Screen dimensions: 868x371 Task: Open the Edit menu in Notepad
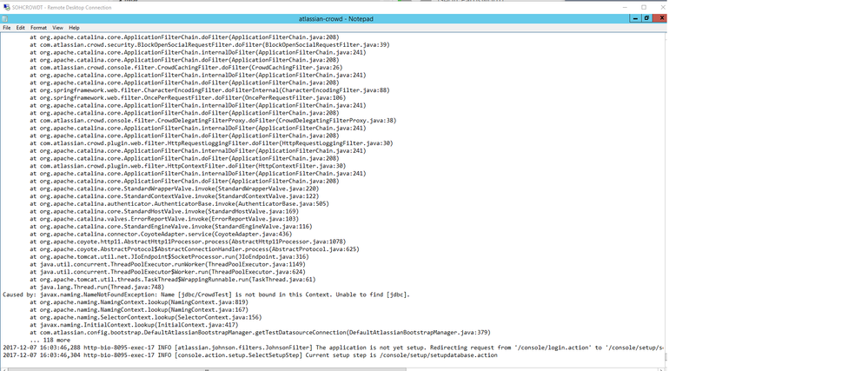21,28
